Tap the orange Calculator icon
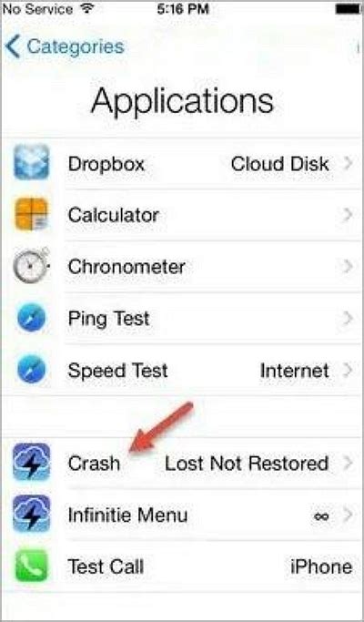This screenshot has height=622, width=364. (x=32, y=214)
